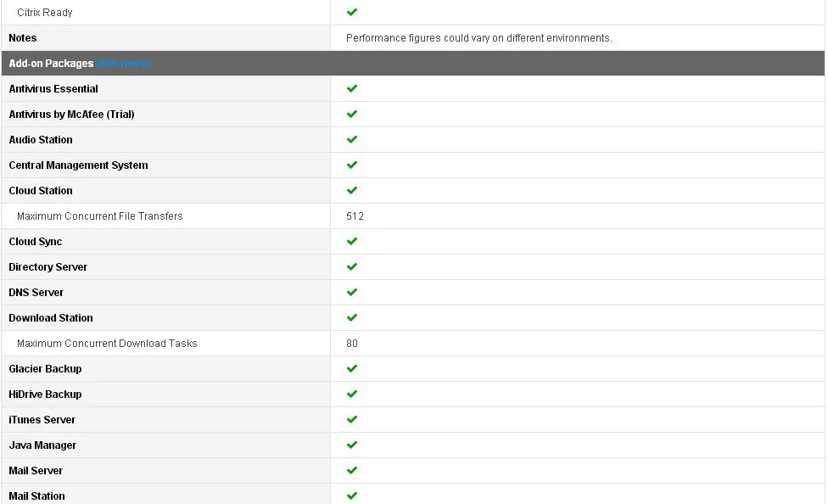
Task: Click the Cloud Station green checkmark
Action: (352, 190)
